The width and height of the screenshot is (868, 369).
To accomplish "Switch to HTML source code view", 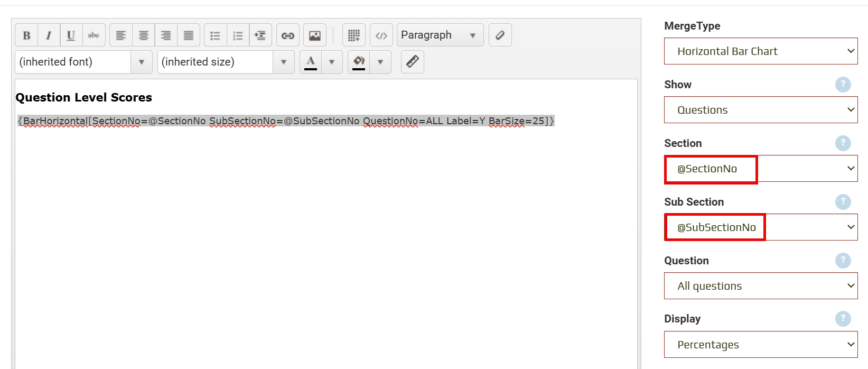I will 381,35.
